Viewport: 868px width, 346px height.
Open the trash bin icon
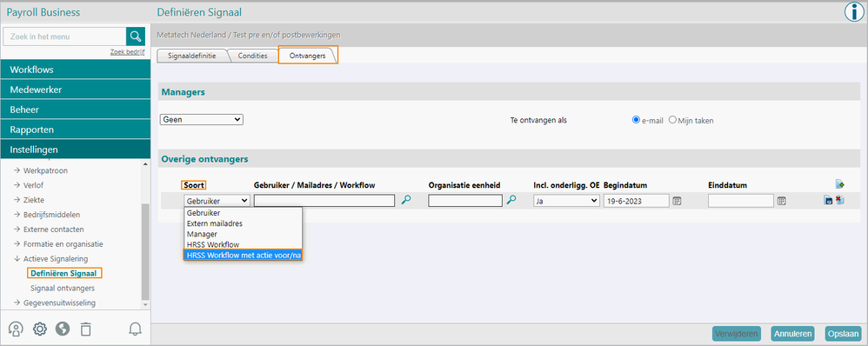pyautogui.click(x=85, y=329)
